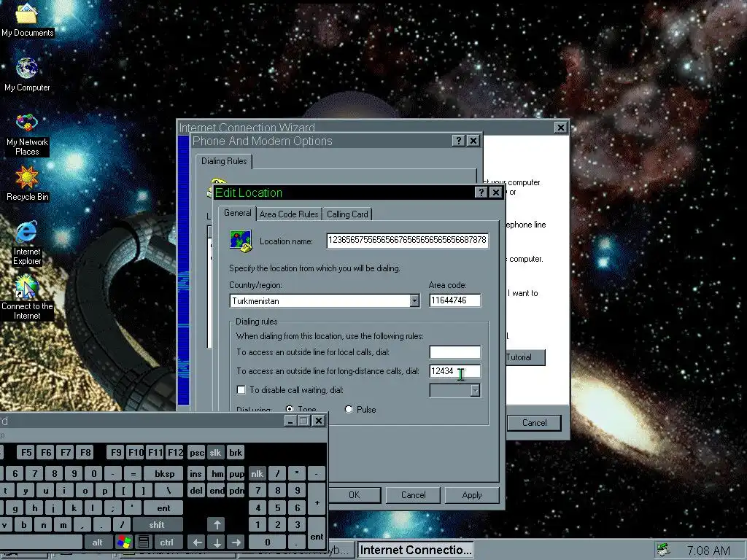The width and height of the screenshot is (747, 560).
Task: Click the numpad 0 key
Action: [267, 542]
